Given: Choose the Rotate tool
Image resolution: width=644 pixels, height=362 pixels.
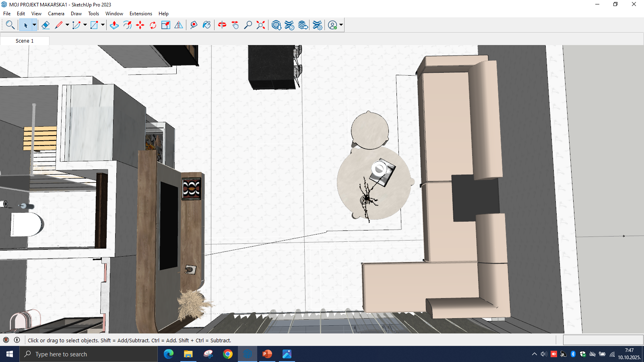Looking at the screenshot, I should coord(153,25).
